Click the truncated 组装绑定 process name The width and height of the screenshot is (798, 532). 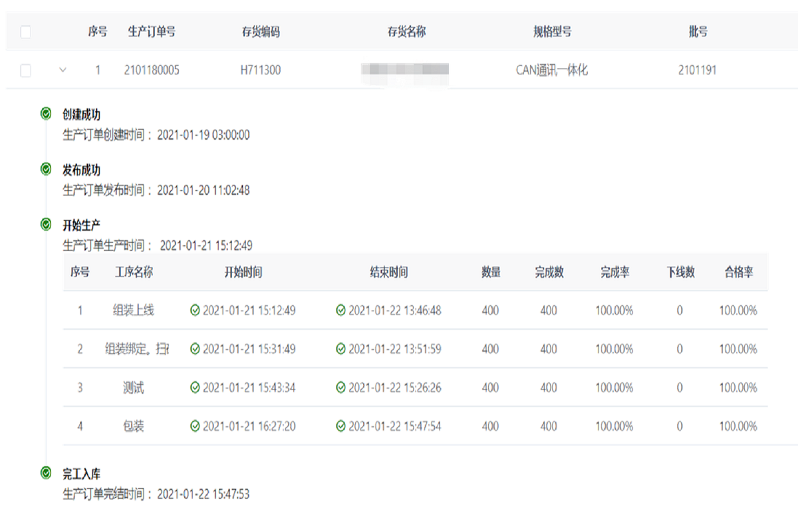tap(136, 349)
